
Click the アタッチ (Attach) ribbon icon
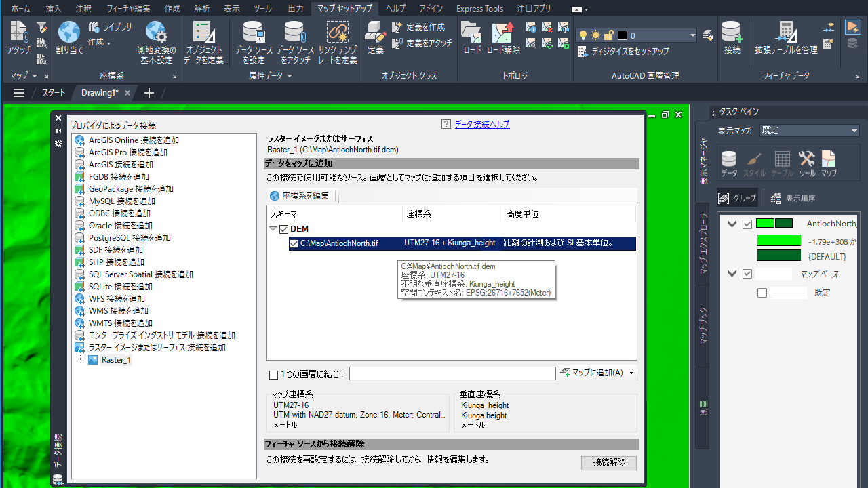click(x=19, y=38)
